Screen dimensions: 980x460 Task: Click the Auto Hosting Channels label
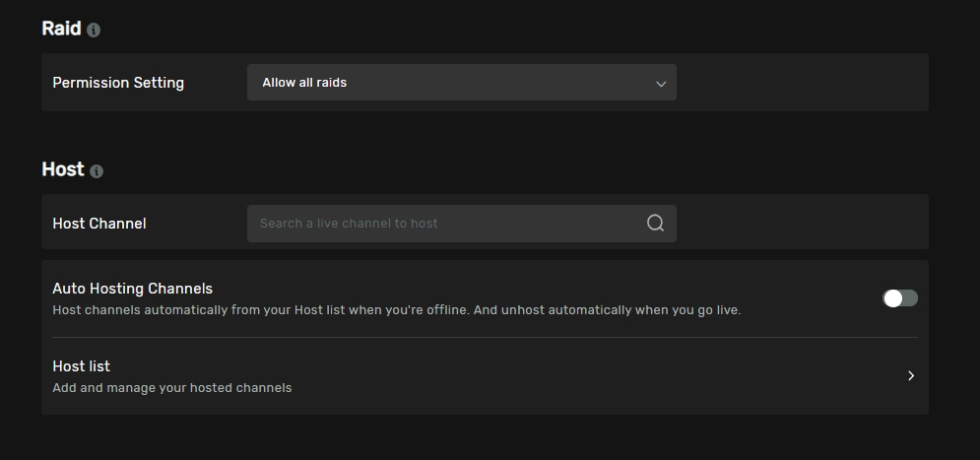132,289
